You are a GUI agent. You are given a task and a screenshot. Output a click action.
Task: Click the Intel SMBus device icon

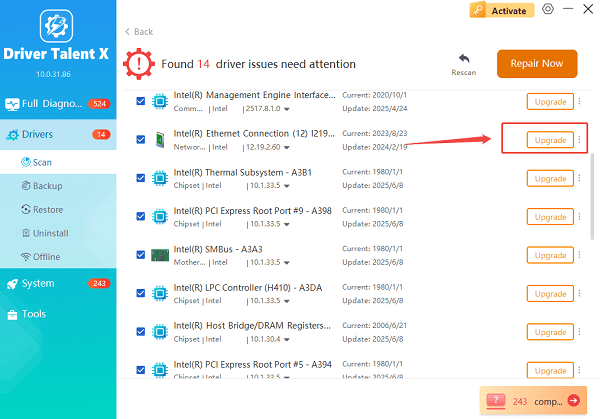click(159, 255)
